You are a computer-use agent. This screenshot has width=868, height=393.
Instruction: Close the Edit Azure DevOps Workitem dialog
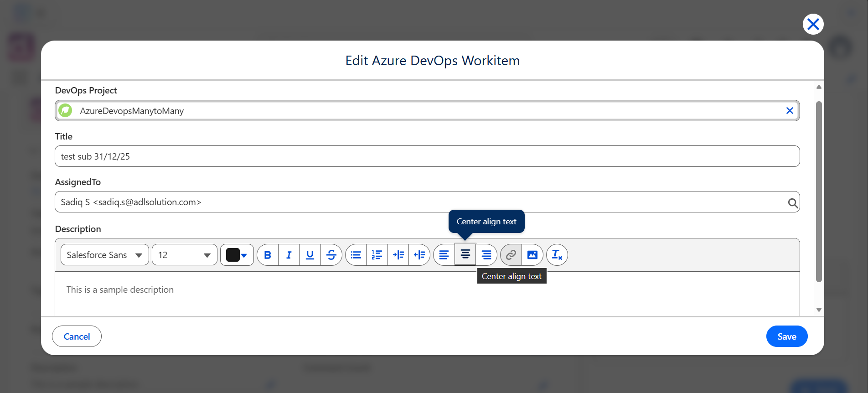(813, 24)
